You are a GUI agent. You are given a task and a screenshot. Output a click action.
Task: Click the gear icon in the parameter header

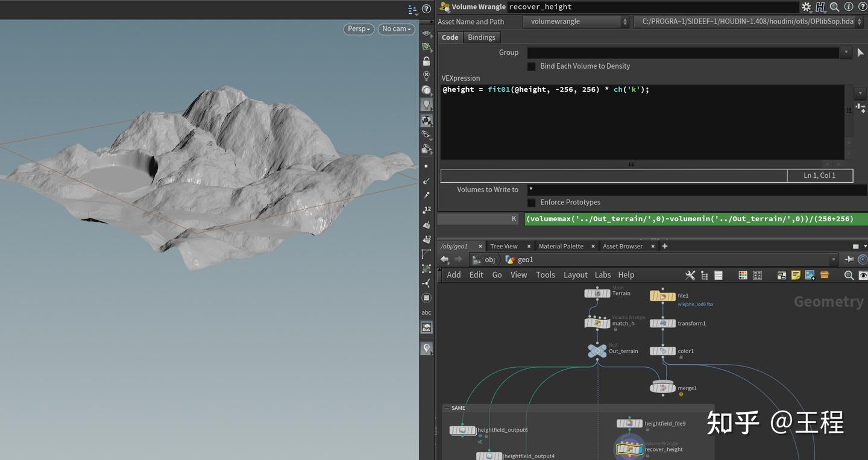[x=806, y=7]
